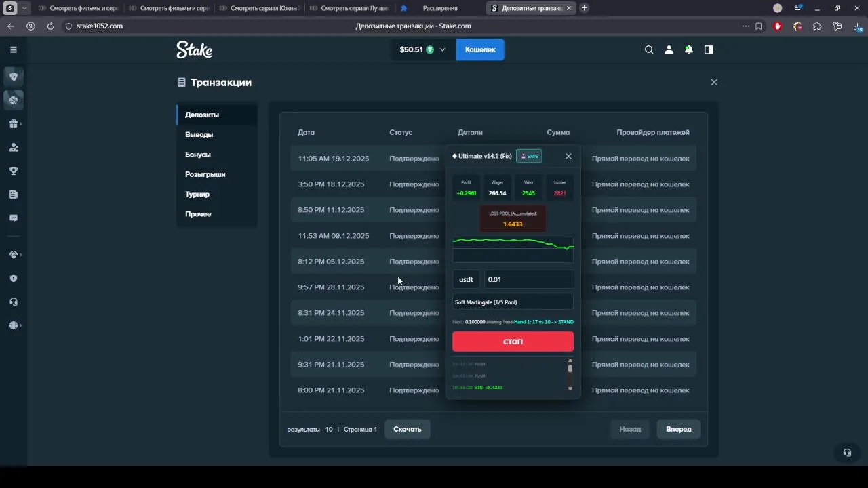
Task: Click the Вперед pagination button
Action: pos(679,429)
